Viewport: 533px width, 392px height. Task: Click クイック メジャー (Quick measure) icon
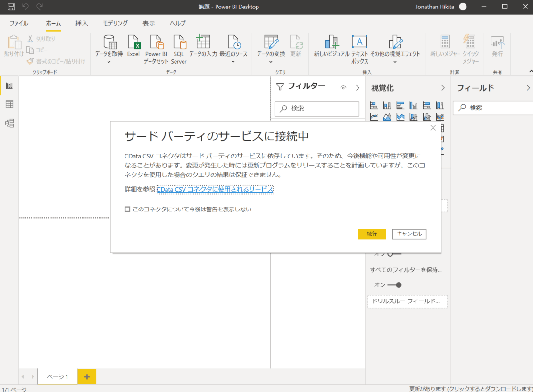coord(471,50)
